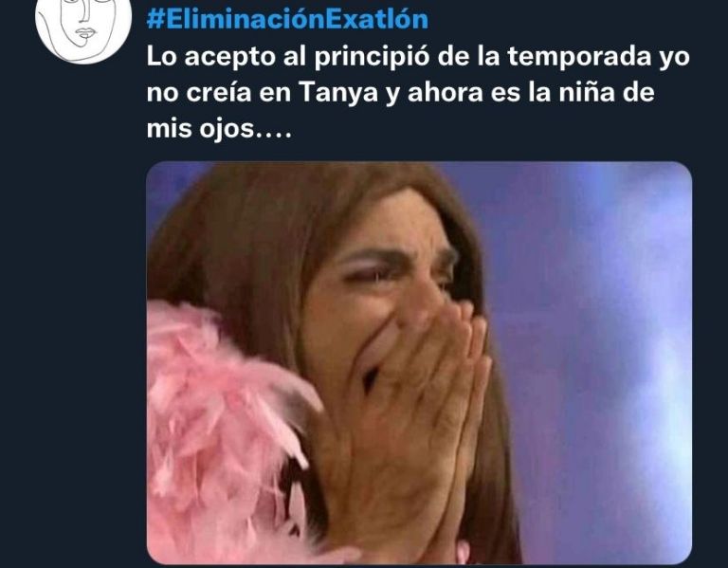Screen dimensions: 728x568
Task: Click the "mis ojos...." text line
Action: 219,129
